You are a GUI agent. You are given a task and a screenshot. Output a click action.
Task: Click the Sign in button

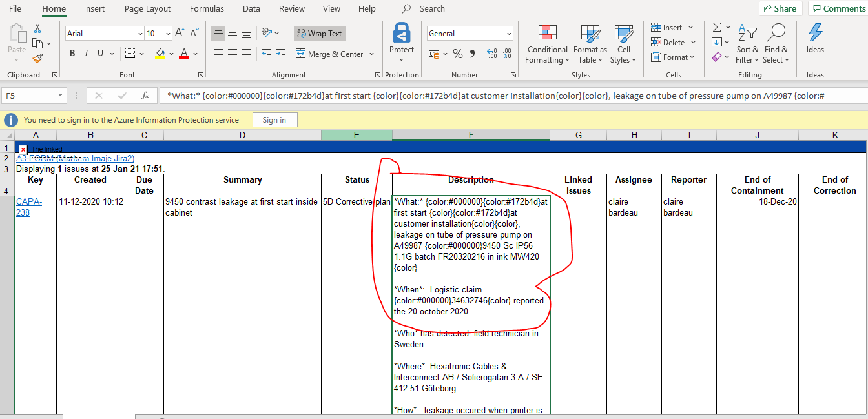274,120
